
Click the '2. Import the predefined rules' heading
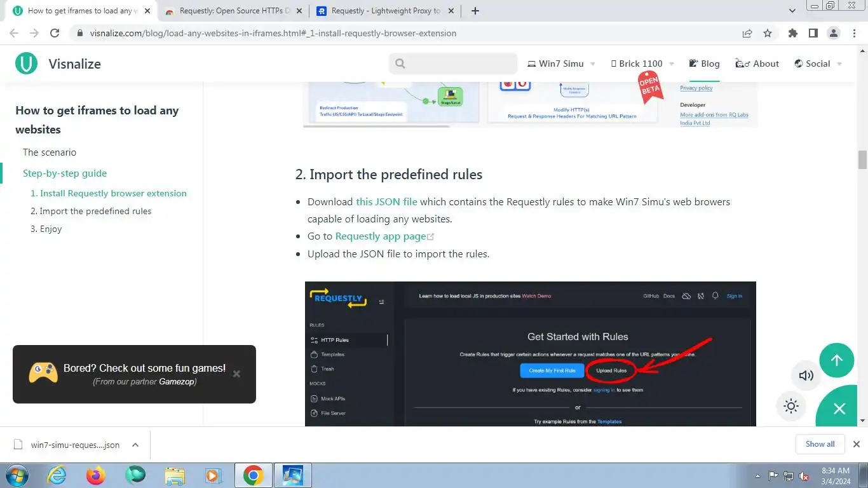pyautogui.click(x=389, y=175)
